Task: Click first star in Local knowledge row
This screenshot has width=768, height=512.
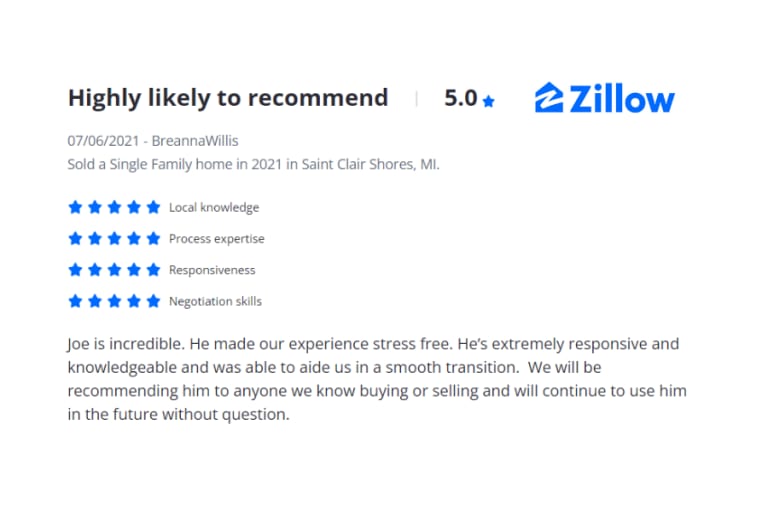Action: tap(74, 208)
